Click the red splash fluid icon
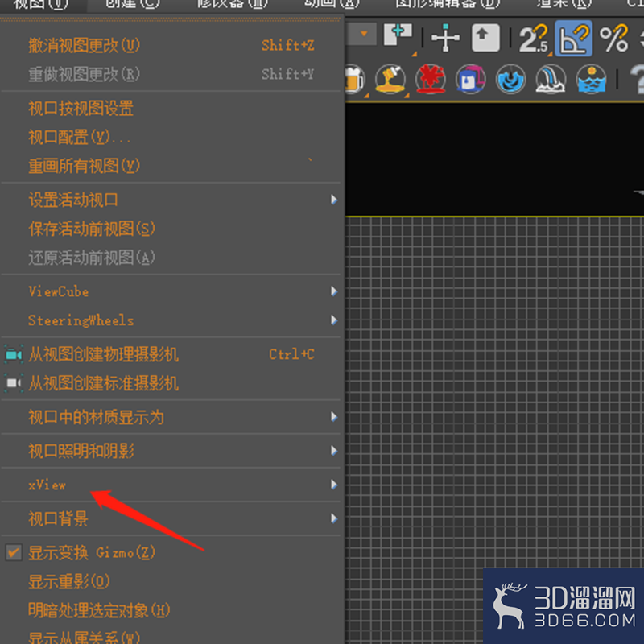Viewport: 644px width, 644px height. 431,79
